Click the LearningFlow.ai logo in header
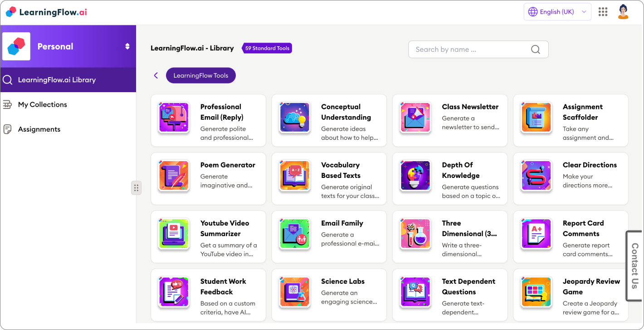 (46, 12)
